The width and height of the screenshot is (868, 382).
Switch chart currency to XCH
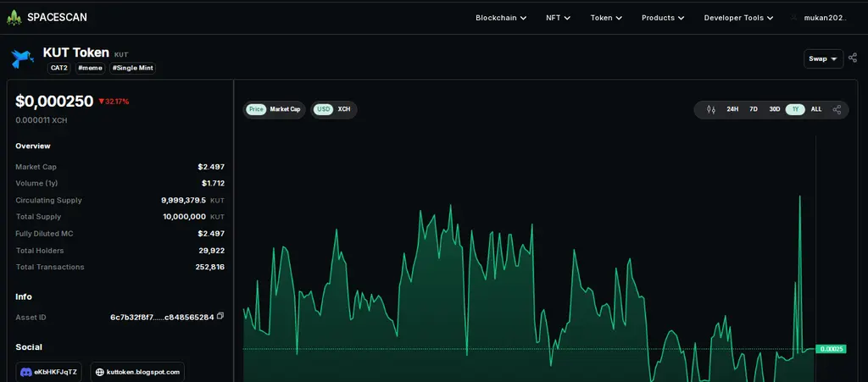coord(344,109)
